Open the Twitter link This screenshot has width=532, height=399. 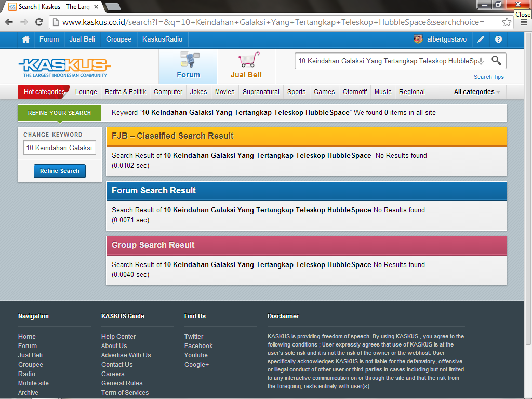[194, 337]
